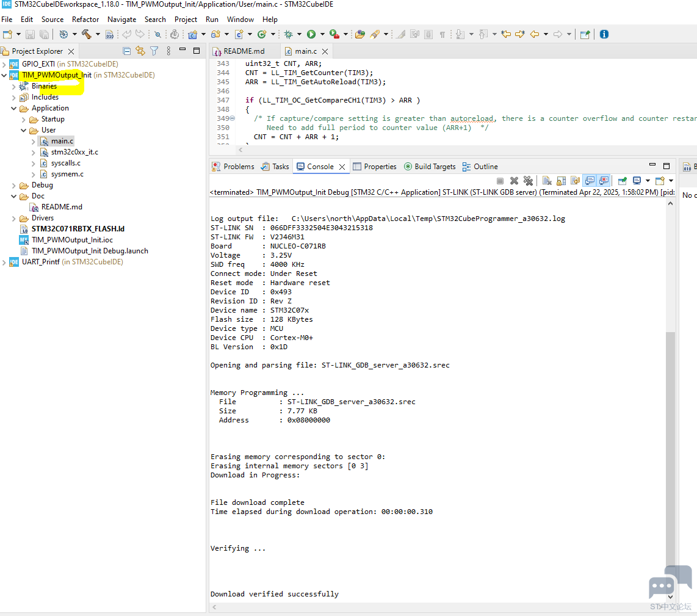This screenshot has width=697, height=616.
Task: Click the Previous Annotation icon
Action: tap(483, 34)
